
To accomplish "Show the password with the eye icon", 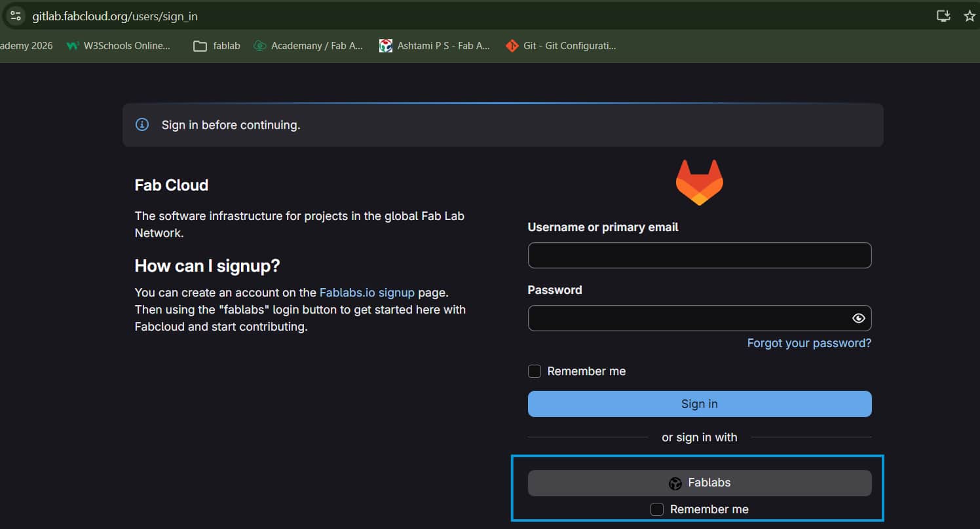I will point(858,318).
